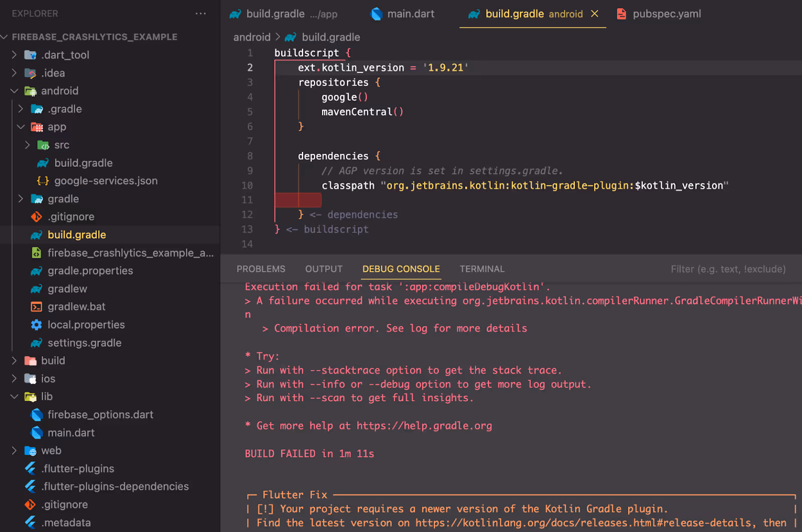Open the OUTPUT panel tab
Viewport: 802px width, 532px height.
pos(324,269)
